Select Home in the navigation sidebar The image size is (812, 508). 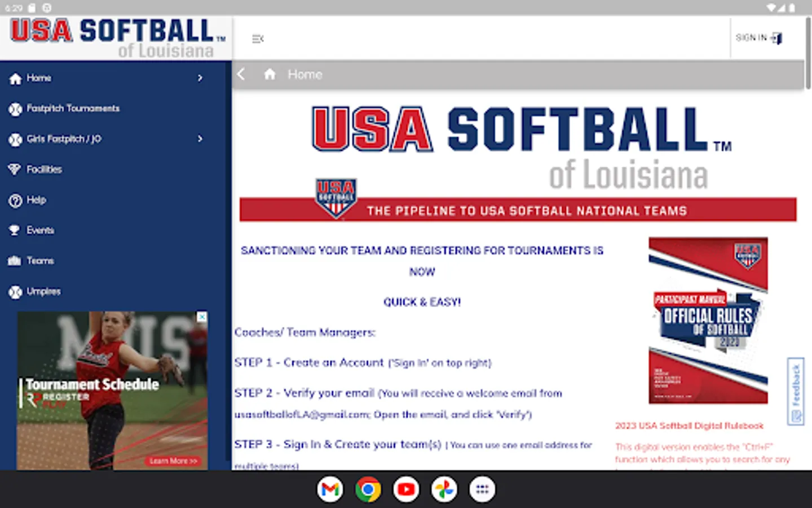click(39, 78)
